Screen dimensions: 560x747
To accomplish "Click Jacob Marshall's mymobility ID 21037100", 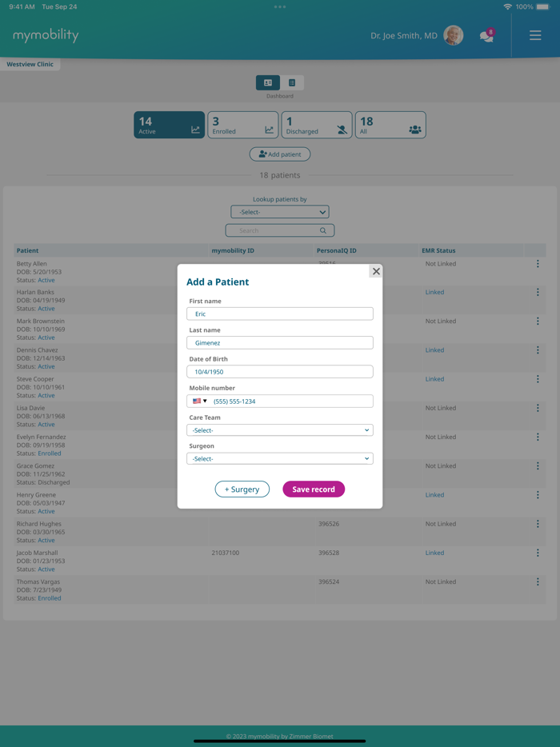I will 226,553.
